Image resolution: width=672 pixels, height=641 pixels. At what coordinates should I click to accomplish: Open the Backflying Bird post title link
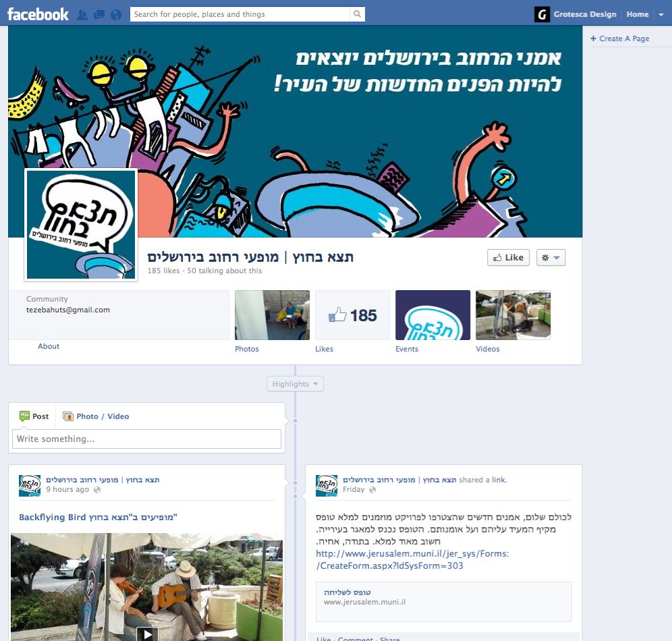coord(98,517)
